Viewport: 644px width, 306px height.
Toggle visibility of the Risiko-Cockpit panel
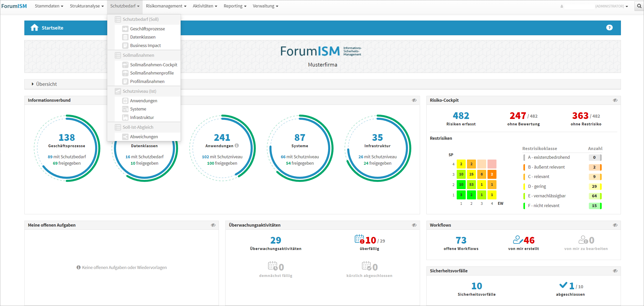[615, 100]
